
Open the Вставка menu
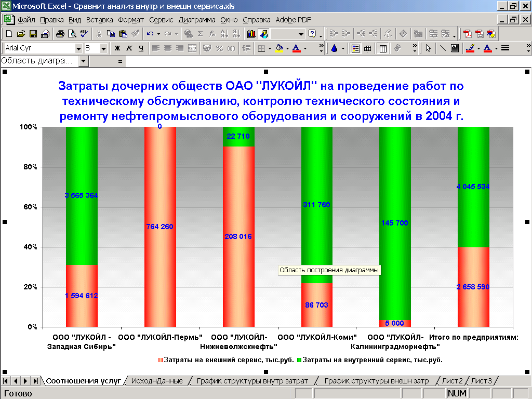(99, 20)
